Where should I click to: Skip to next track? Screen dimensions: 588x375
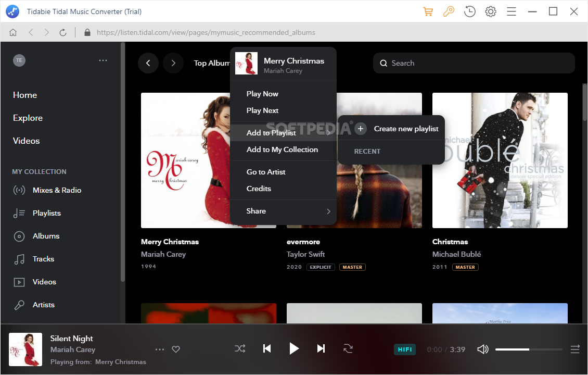[x=321, y=349]
